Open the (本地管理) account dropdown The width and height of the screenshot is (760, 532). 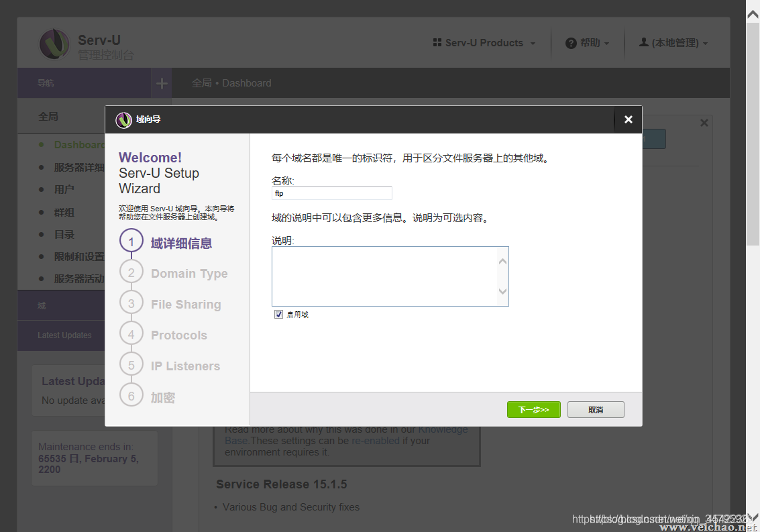point(673,43)
